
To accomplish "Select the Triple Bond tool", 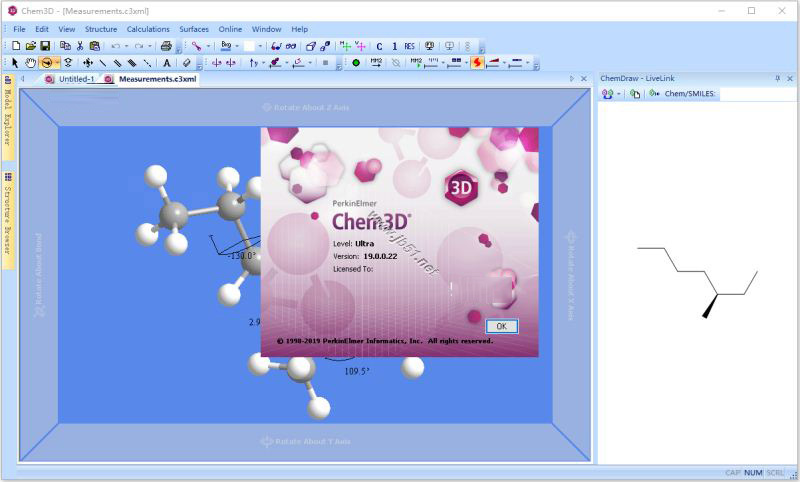I will click(x=132, y=63).
